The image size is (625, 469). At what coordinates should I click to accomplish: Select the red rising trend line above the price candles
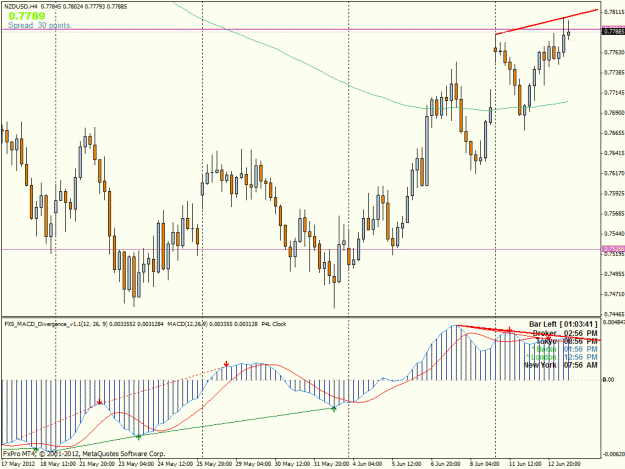point(547,22)
